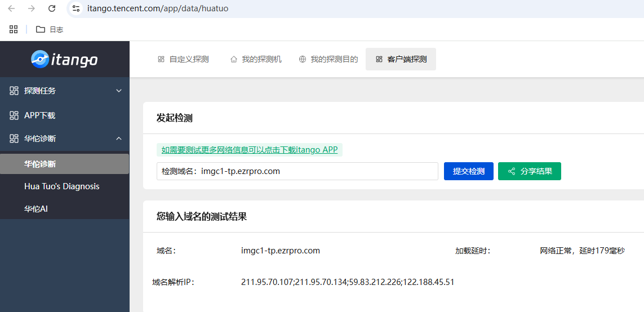The width and height of the screenshot is (644, 312).
Task: Click the 域名解析IP label
Action: (173, 282)
